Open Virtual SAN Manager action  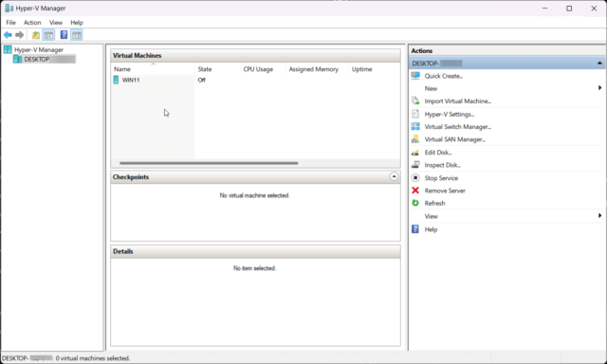455,139
